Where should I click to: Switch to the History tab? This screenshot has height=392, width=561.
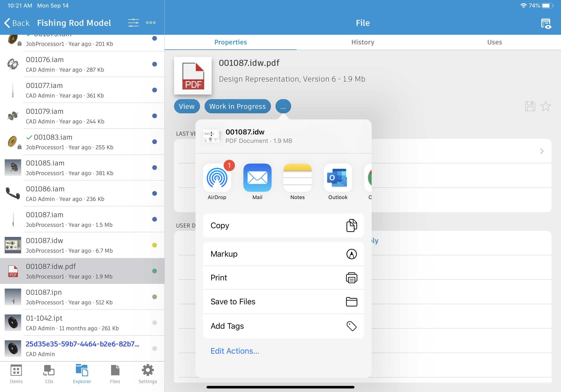click(x=362, y=42)
